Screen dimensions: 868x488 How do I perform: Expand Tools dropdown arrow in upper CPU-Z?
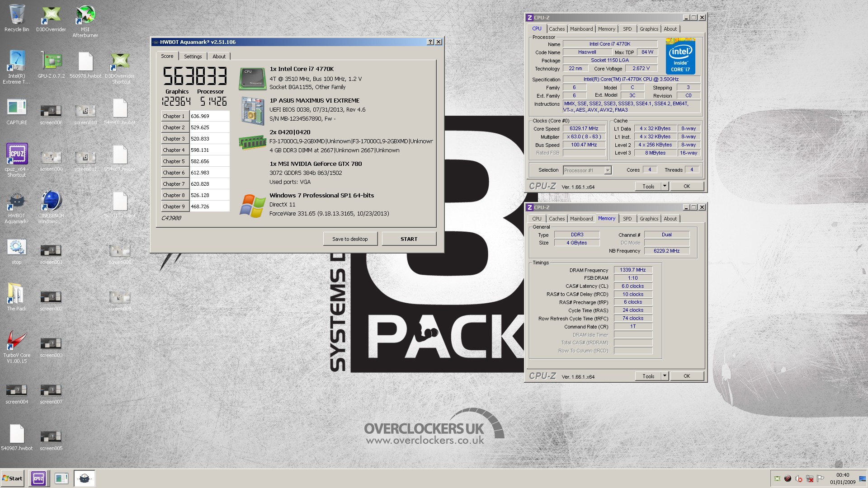665,186
